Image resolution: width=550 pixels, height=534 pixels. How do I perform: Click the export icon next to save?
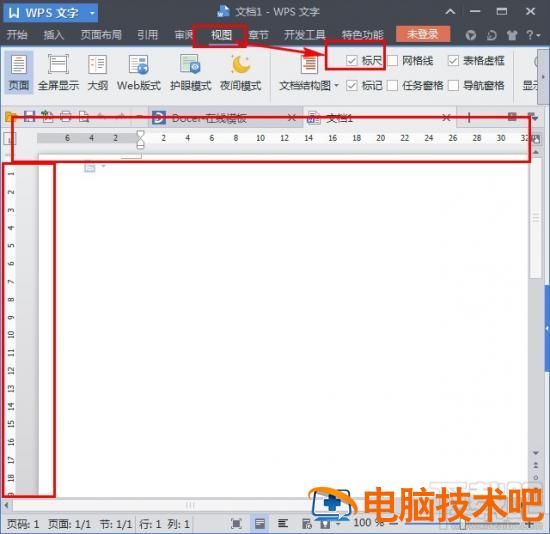tap(47, 116)
